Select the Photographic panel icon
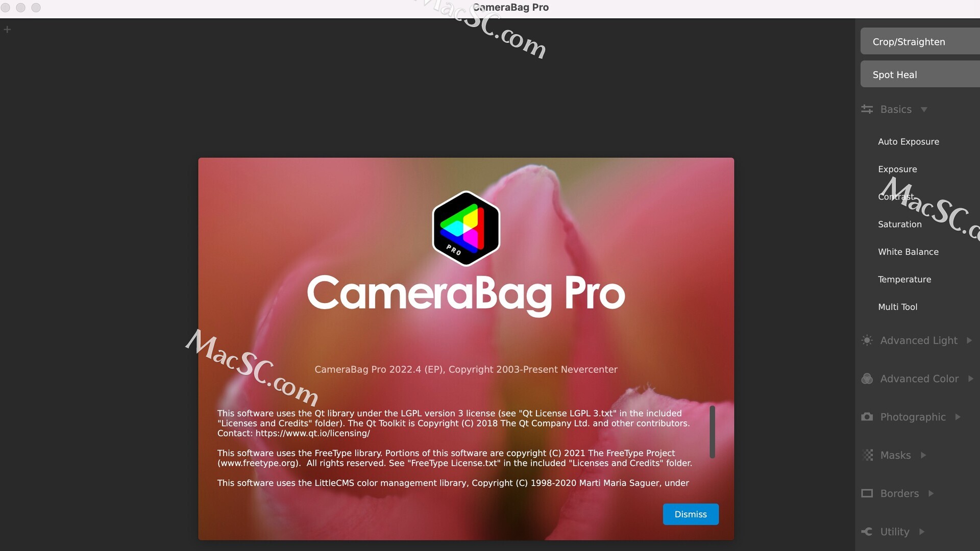Viewport: 980px width, 551px height. pos(868,416)
